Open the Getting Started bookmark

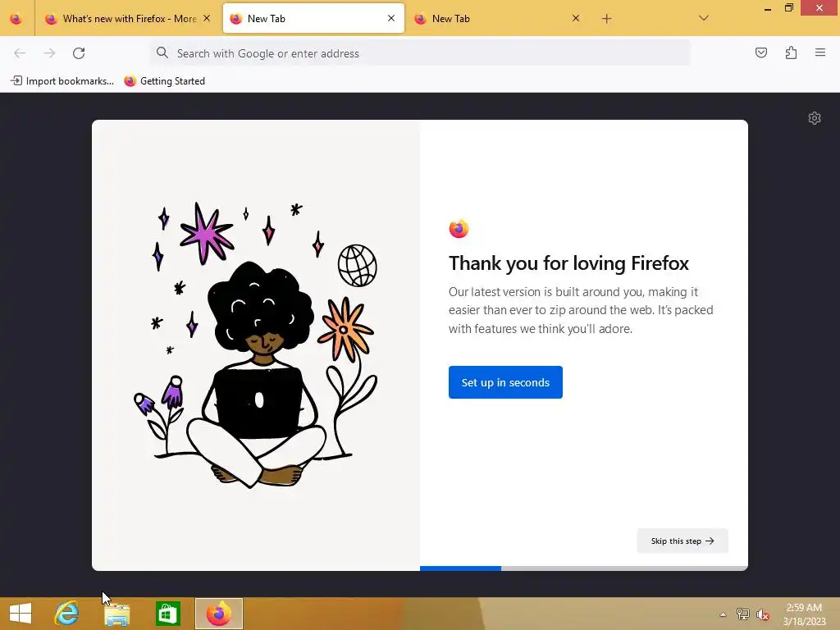coord(164,81)
